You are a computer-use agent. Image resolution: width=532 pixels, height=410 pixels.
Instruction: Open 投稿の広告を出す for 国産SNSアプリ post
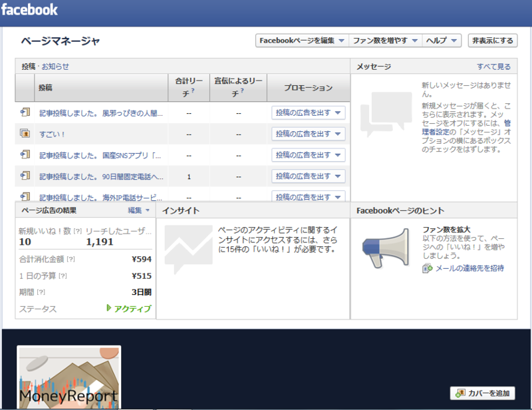tap(309, 155)
